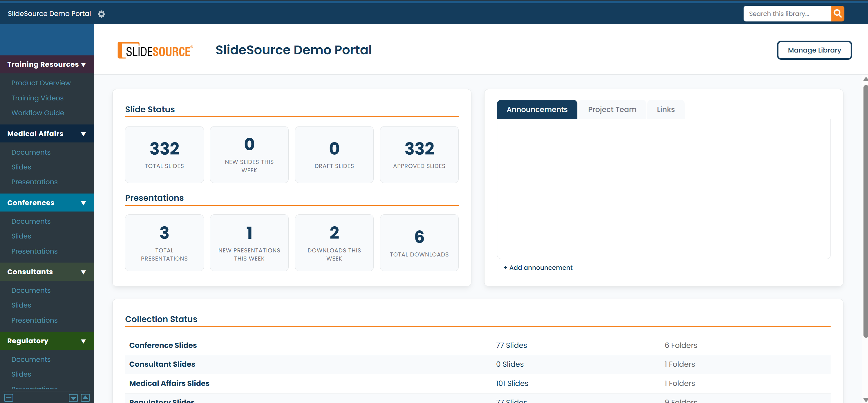Click the SlideSource logo

pos(155,50)
